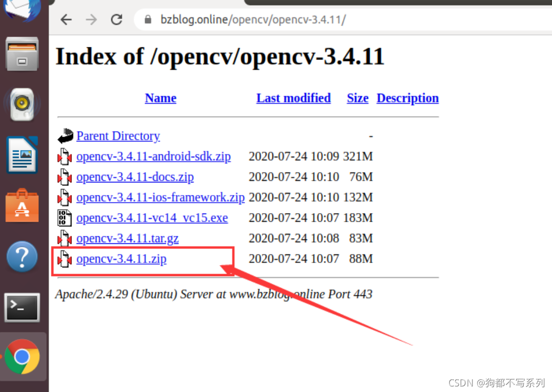Open the Parent Directory link
Viewport: 552px width, 392px height.
point(118,136)
